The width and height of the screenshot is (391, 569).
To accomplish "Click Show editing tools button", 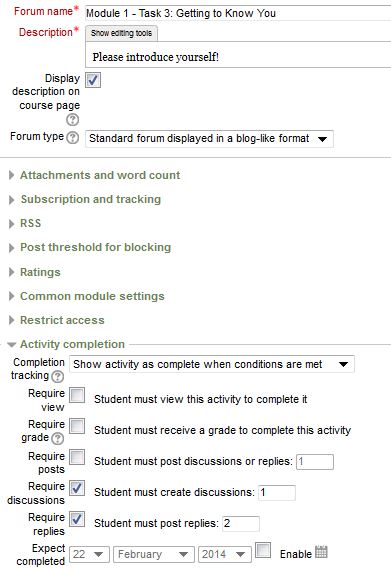I will 121,33.
